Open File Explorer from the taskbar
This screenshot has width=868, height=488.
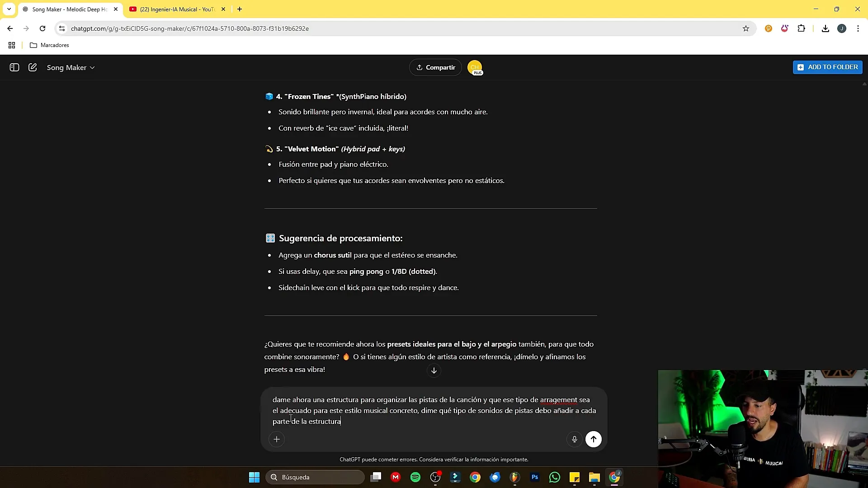(x=594, y=477)
